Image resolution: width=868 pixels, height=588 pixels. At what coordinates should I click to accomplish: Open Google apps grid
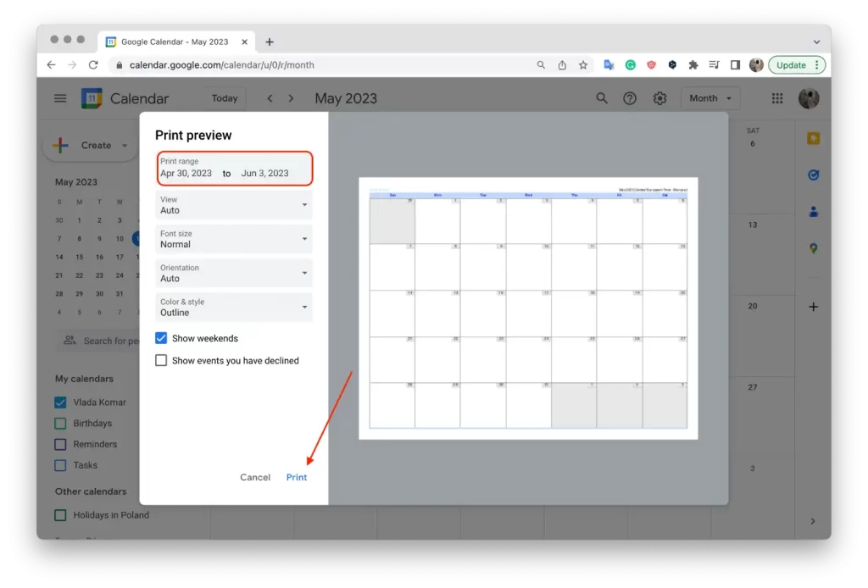(x=777, y=98)
